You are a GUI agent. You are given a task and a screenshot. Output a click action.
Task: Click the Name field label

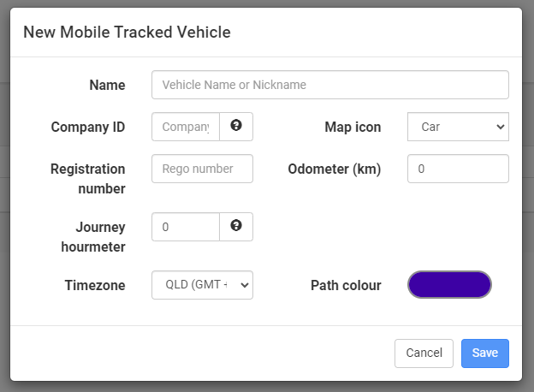107,85
